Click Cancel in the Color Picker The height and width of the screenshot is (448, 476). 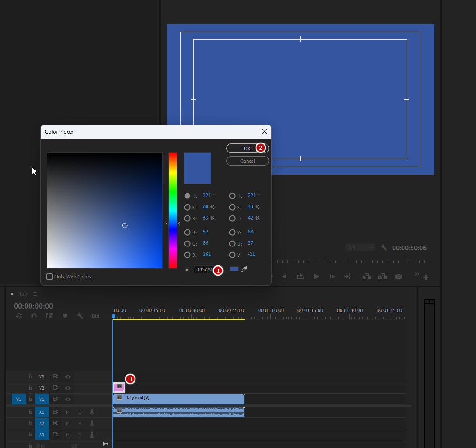247,161
